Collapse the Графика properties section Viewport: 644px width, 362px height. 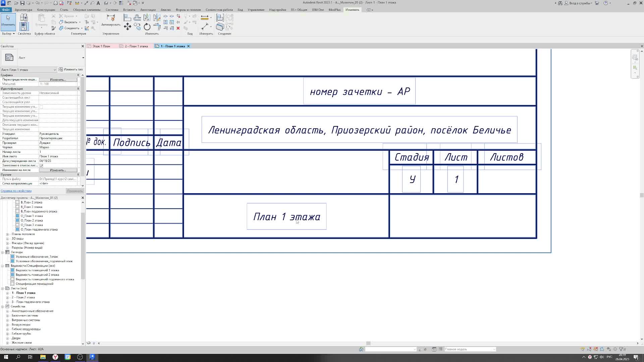pos(78,75)
